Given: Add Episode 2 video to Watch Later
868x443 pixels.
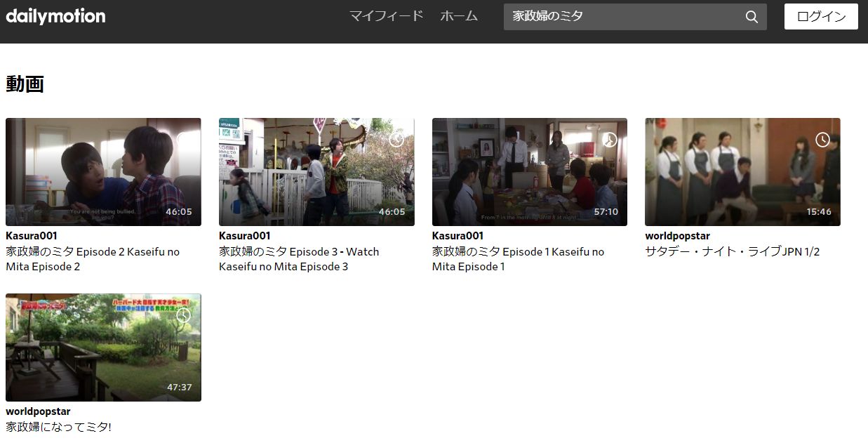Looking at the screenshot, I should point(183,140).
